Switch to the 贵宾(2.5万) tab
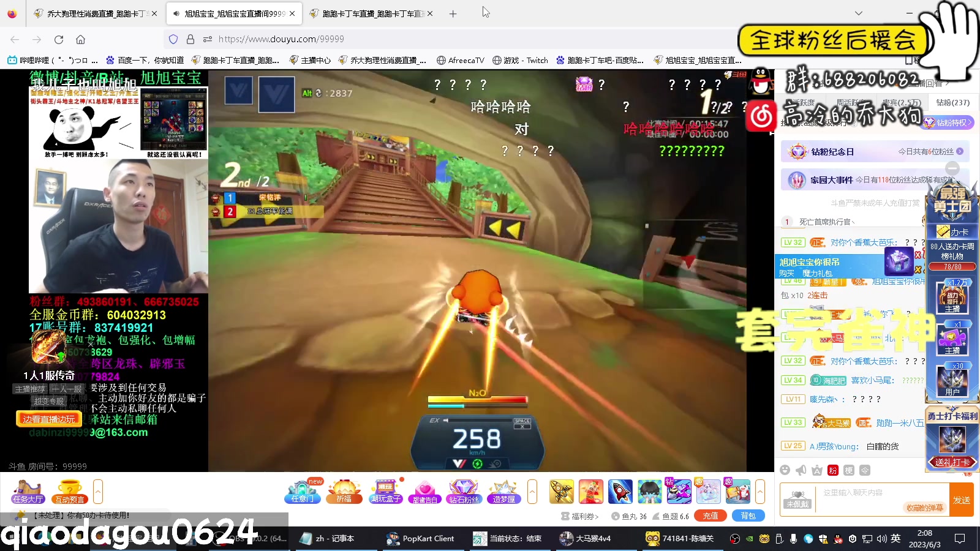This screenshot has width=980, height=551. 902,102
